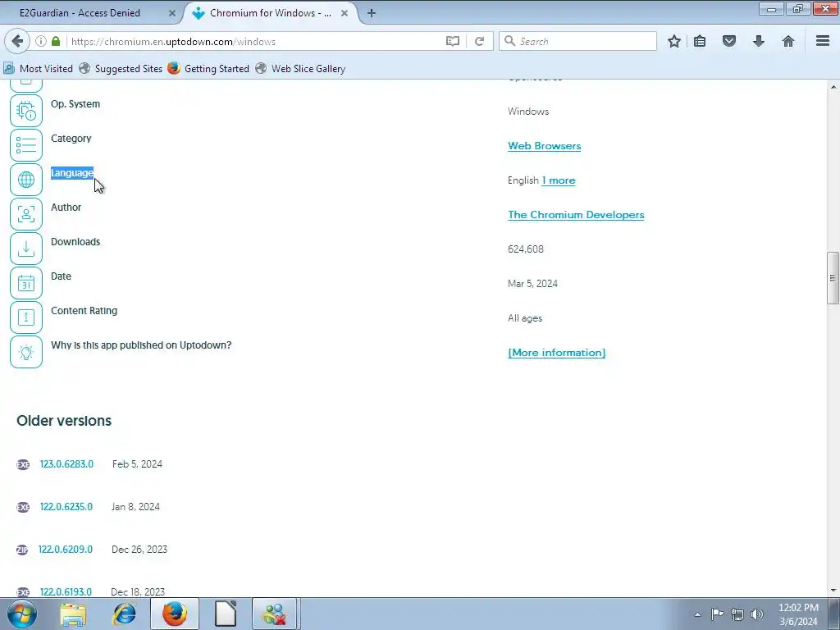The width and height of the screenshot is (840, 630).
Task: Open the Firefox hamburger menu
Action: [823, 41]
